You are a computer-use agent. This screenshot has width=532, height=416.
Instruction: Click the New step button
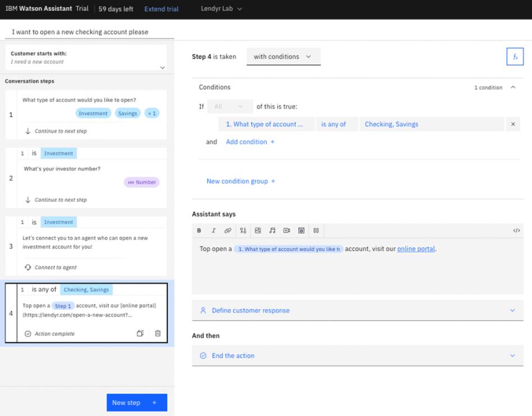[x=137, y=403]
